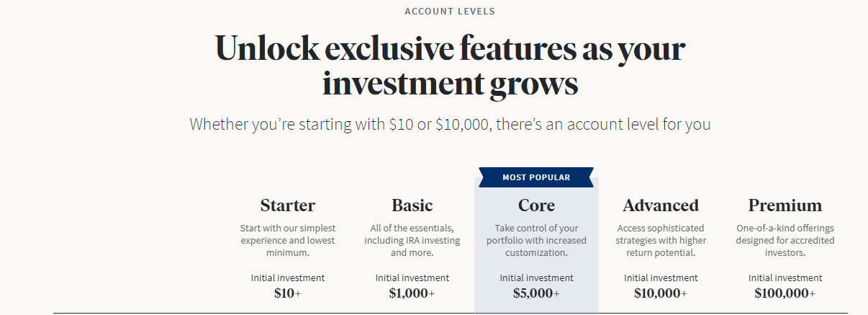The height and width of the screenshot is (315, 868).
Task: Select the Starter account level heading
Action: 288,205
